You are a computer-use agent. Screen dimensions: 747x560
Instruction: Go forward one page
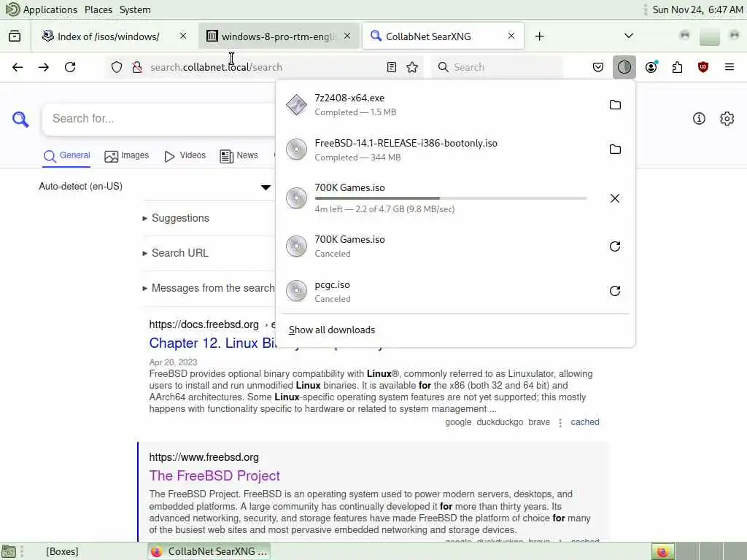pos(44,67)
